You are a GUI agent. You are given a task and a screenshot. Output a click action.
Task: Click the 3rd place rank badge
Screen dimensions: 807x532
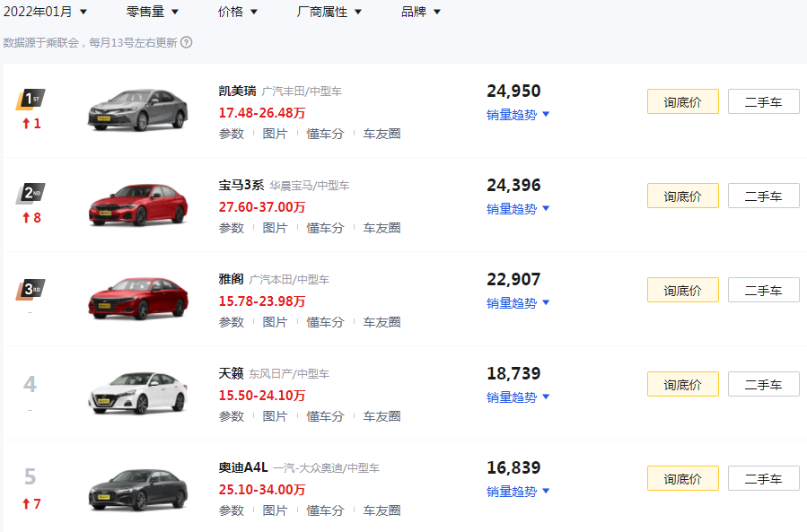click(31, 289)
